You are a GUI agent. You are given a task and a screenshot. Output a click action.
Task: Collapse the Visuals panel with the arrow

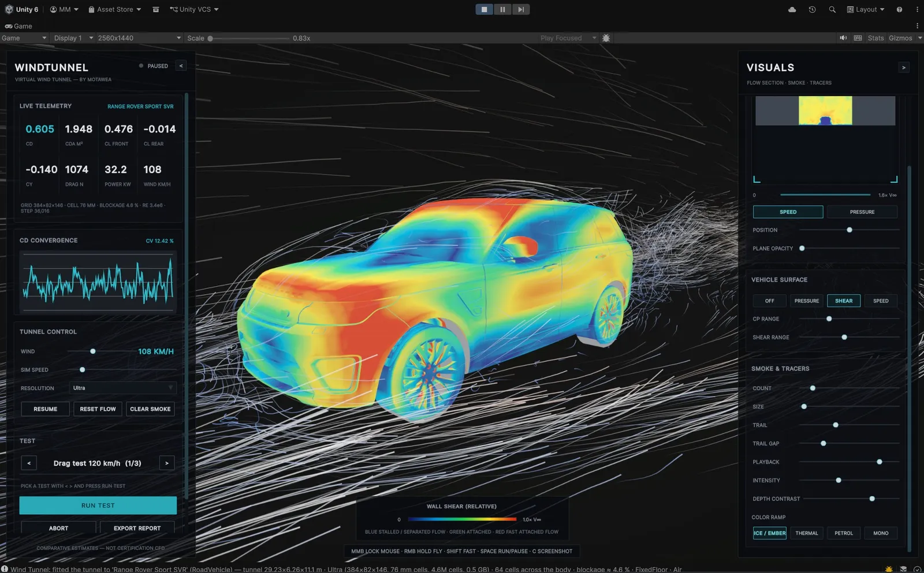[904, 68]
